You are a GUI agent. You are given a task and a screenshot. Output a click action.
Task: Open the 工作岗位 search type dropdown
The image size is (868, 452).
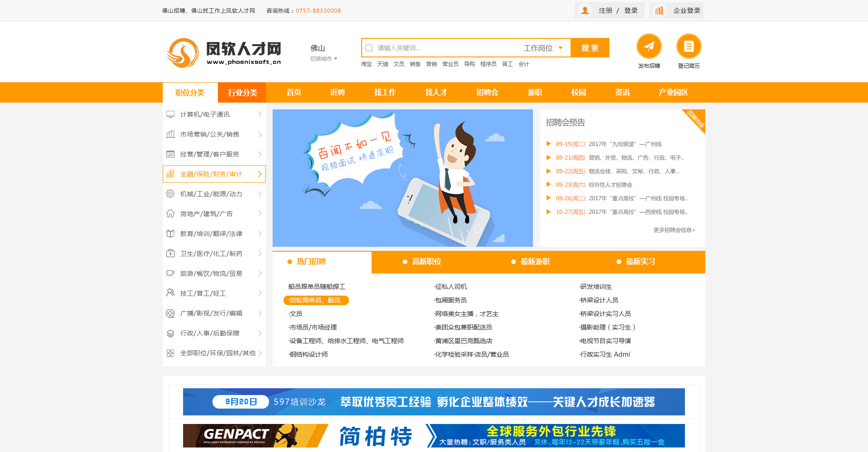pyautogui.click(x=543, y=48)
